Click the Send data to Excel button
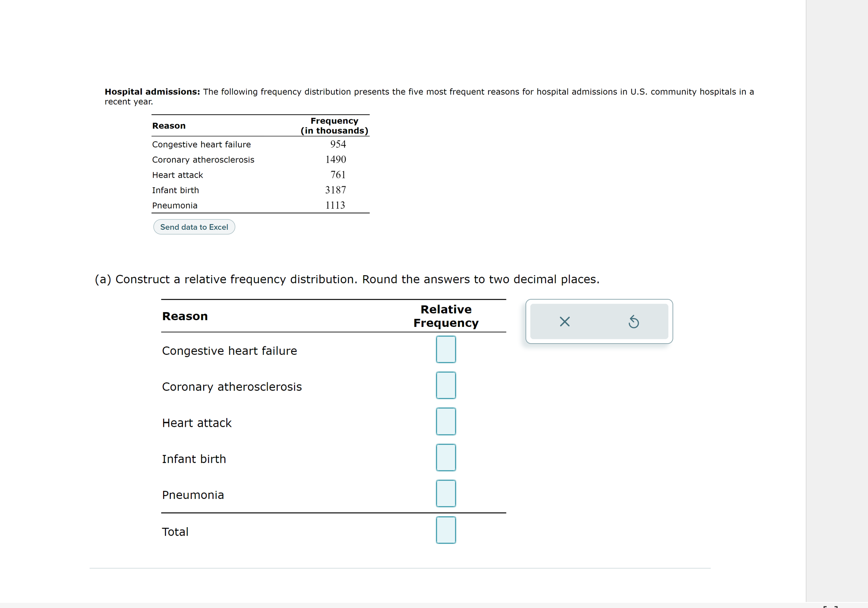 pos(194,227)
